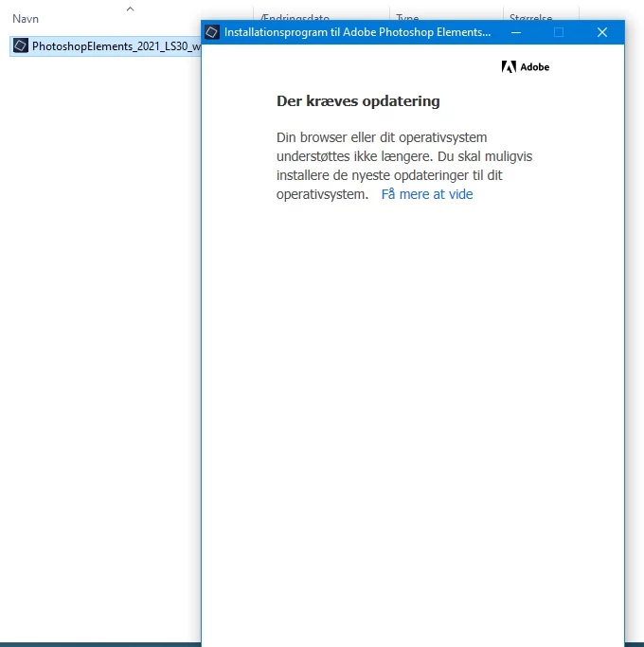Close the Adobe installer window

pos(602,32)
